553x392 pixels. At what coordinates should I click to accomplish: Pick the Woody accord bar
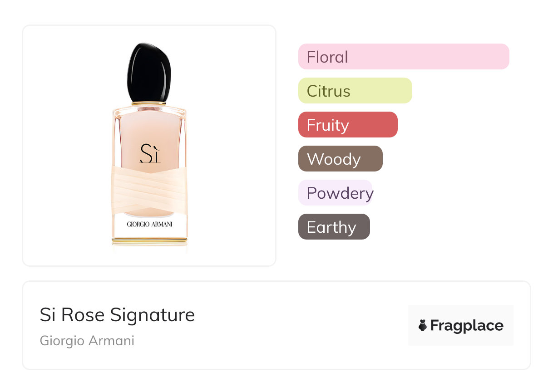(x=340, y=159)
